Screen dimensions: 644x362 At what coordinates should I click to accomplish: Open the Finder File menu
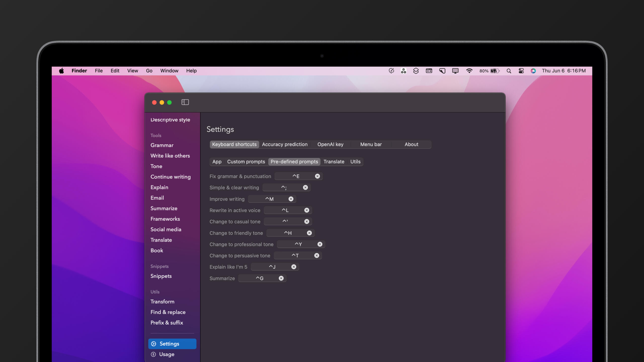(99, 71)
